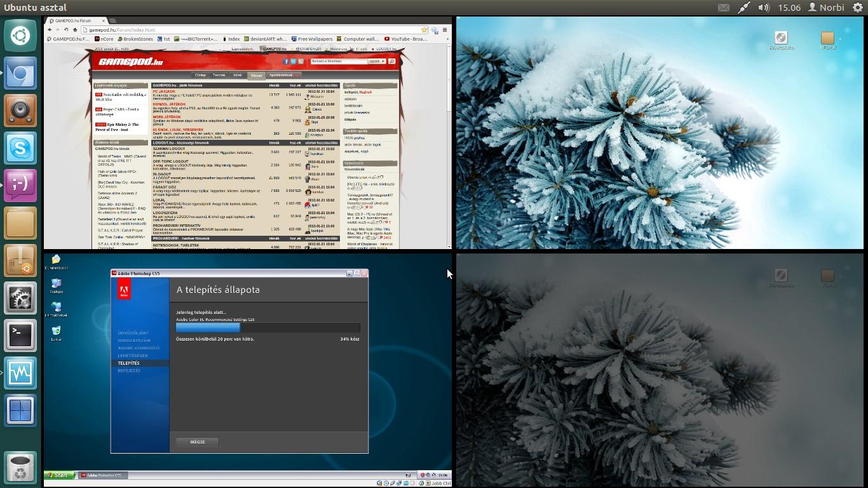Click the forum search field on GAMEPOD
Viewport: 868px width, 488px height.
coord(339,62)
